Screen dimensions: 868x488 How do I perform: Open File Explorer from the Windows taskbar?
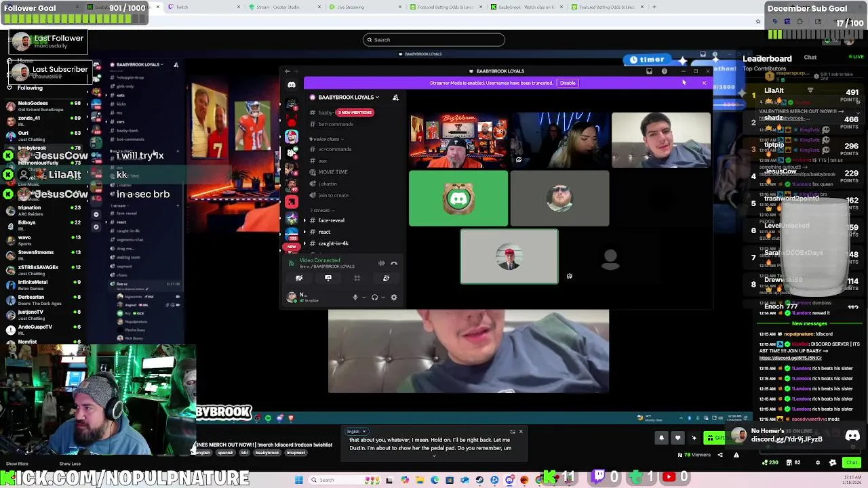pos(420,480)
